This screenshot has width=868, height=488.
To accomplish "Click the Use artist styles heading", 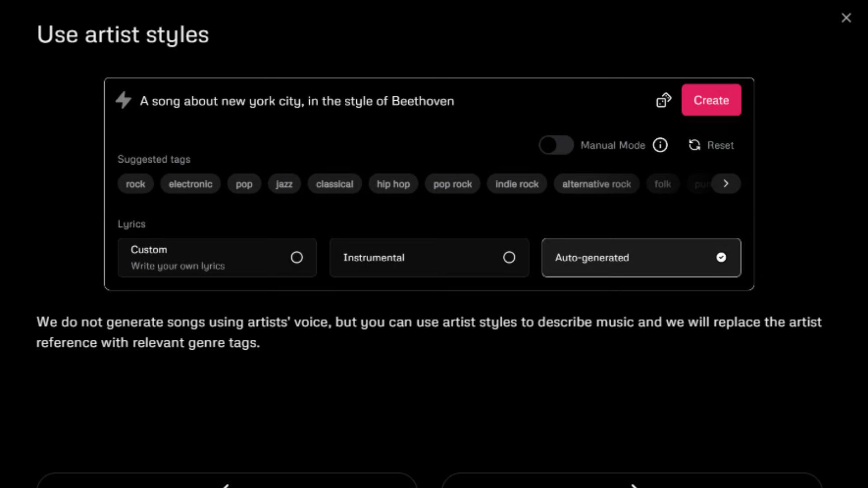I will [x=123, y=34].
